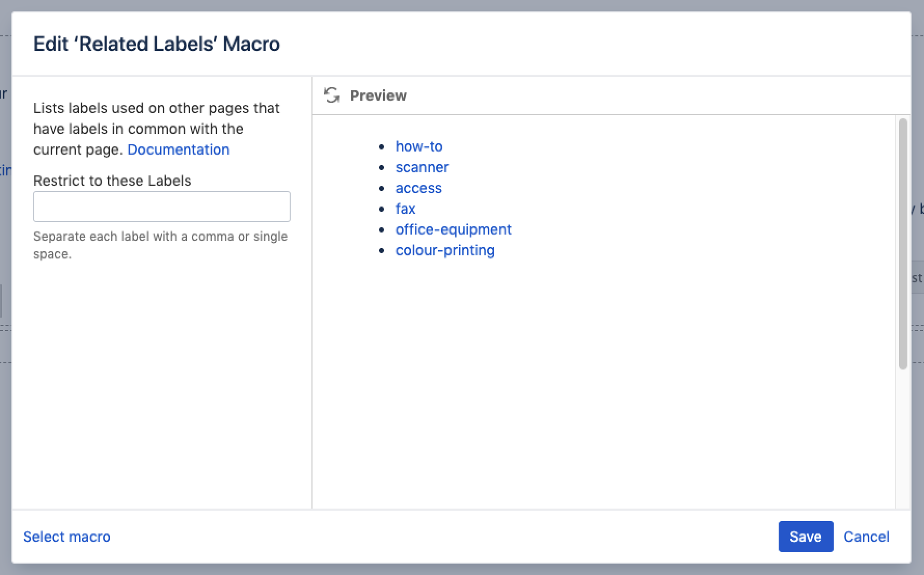Screen dimensions: 924x575
Task: Open the Documentation link
Action: tap(178, 149)
